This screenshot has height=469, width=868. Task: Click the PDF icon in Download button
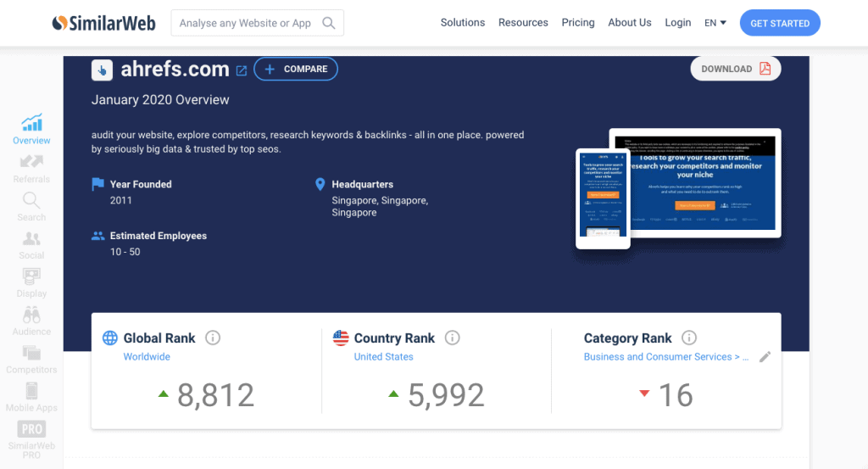[765, 69]
